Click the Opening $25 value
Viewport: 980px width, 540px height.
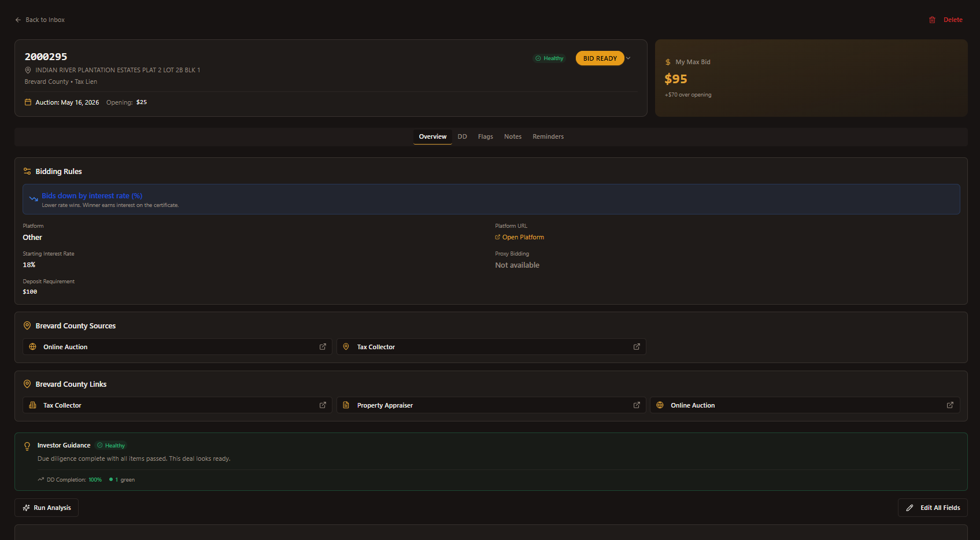142,102
